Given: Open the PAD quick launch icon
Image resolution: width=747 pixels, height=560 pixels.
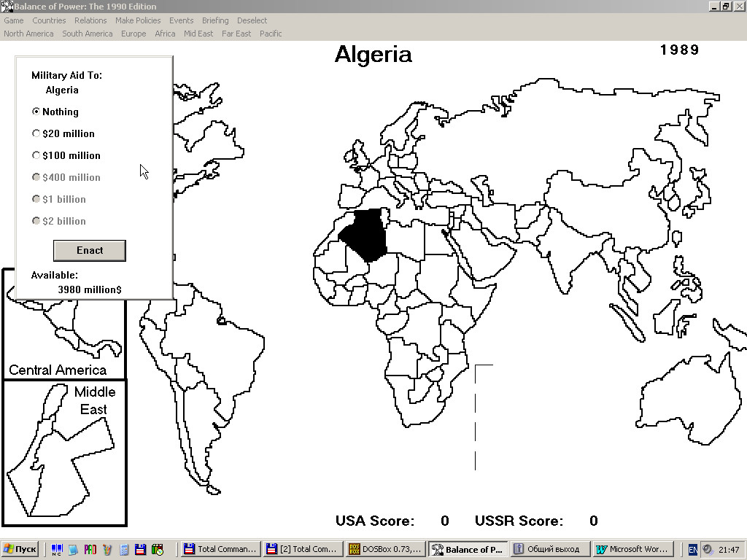Looking at the screenshot, I should tap(90, 550).
